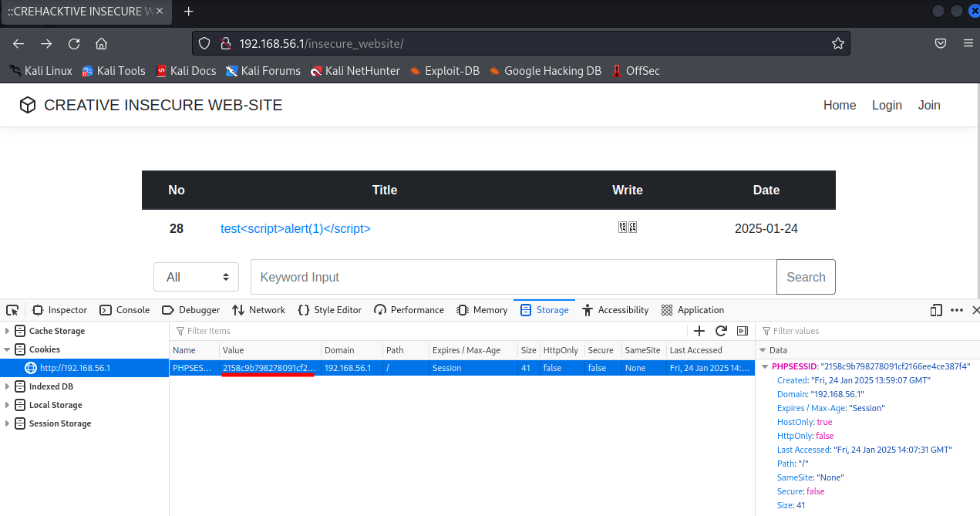
Task: Reload the current page
Action: pos(74,44)
